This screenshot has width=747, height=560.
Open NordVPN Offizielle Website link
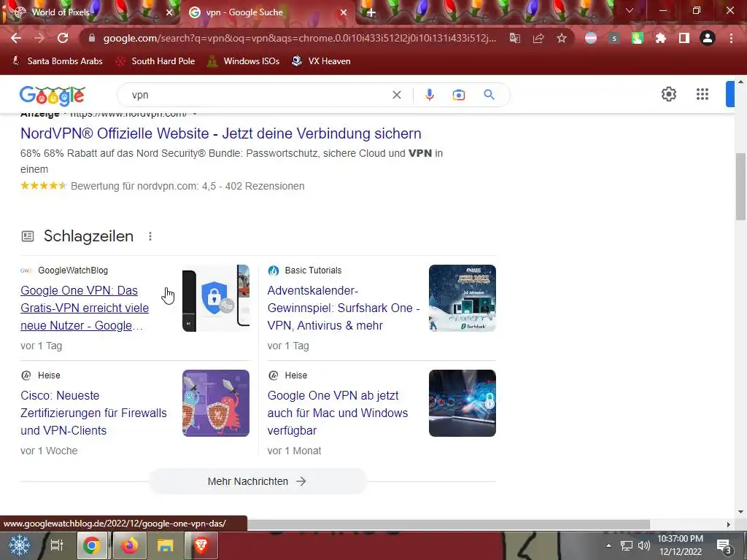tap(220, 133)
